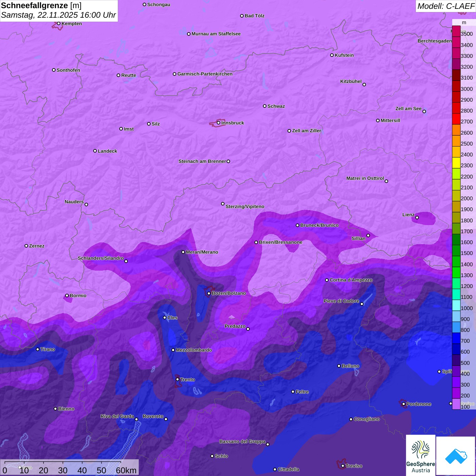Click the '60km' scale bar label
Image resolution: width=476 pixels, height=476 pixels.
click(x=126, y=470)
